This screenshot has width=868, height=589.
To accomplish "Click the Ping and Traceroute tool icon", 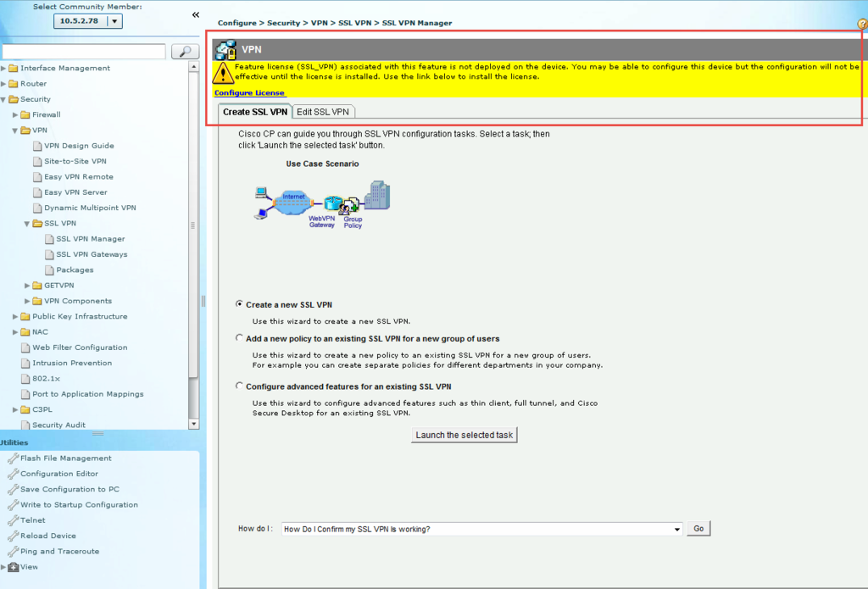I will tap(13, 552).
